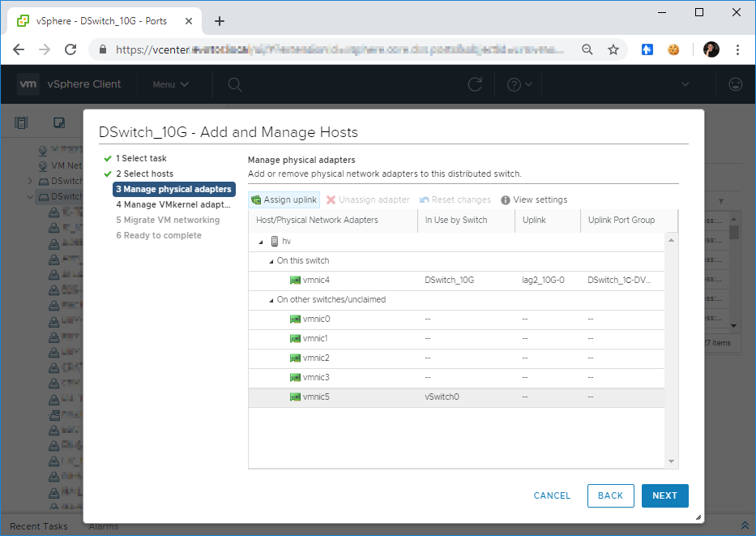The width and height of the screenshot is (756, 536).
Task: Select the vmnic1 adapter row
Action: 456,339
